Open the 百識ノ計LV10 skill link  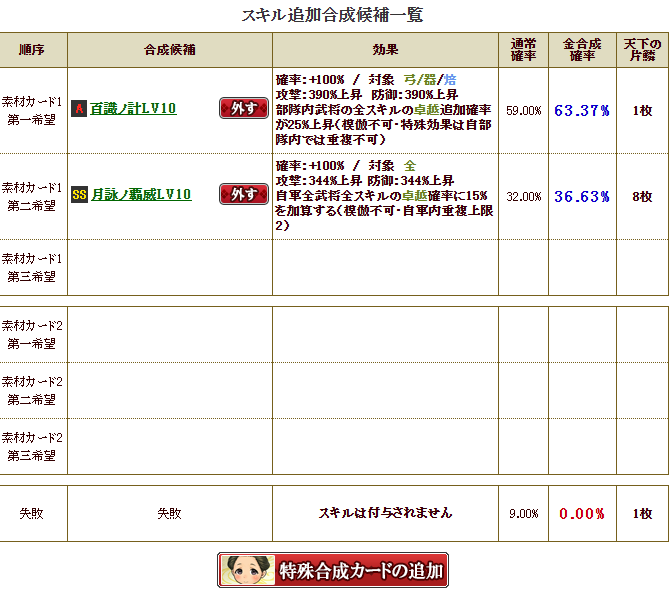pos(133,109)
